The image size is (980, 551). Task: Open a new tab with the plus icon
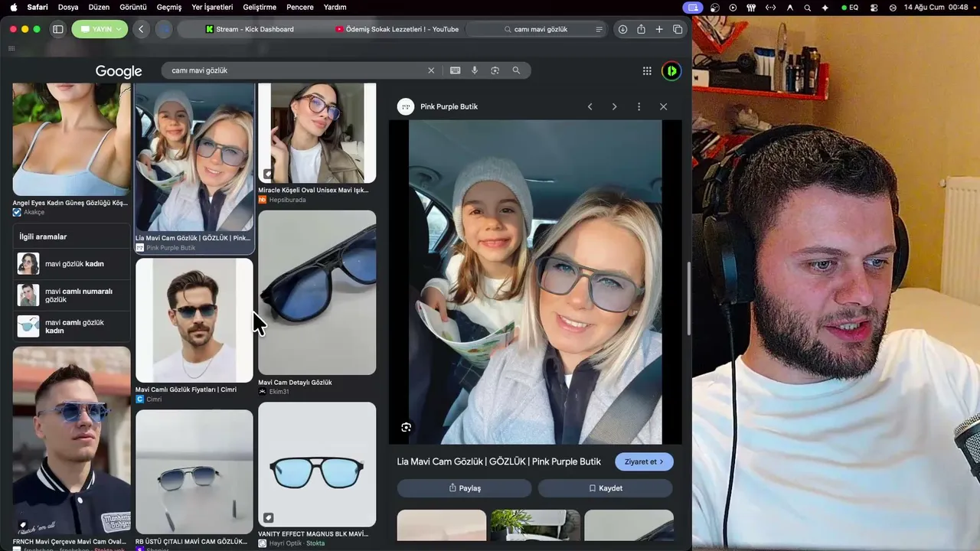point(659,29)
